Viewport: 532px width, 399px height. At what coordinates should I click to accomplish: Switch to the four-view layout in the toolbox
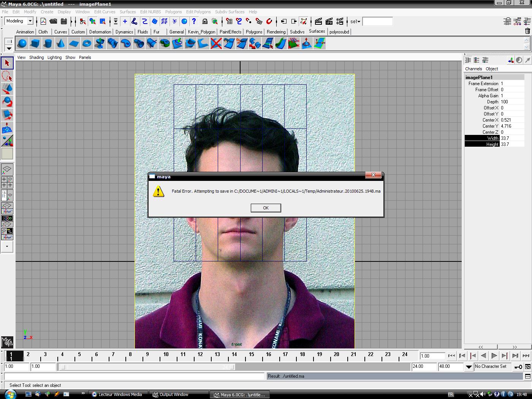(7, 182)
